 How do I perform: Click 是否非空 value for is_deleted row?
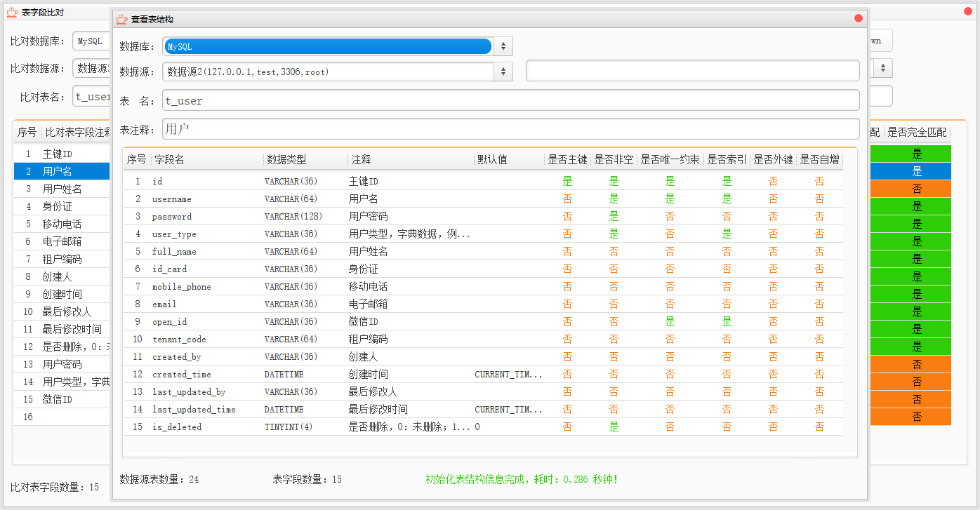[x=614, y=427]
